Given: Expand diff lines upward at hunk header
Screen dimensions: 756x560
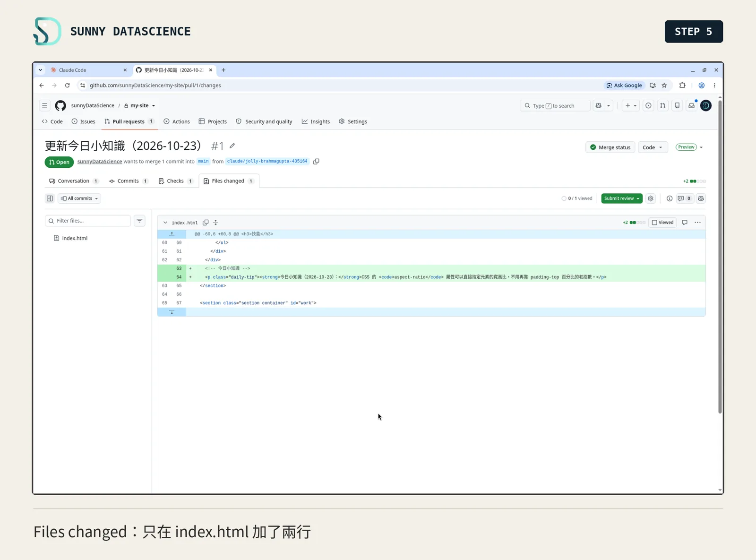Looking at the screenshot, I should click(x=172, y=234).
